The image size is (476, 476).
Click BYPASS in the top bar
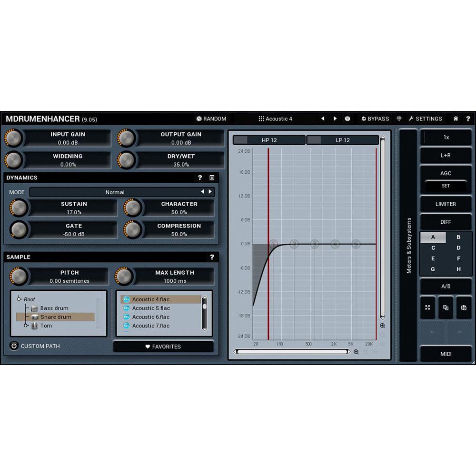[x=376, y=119]
